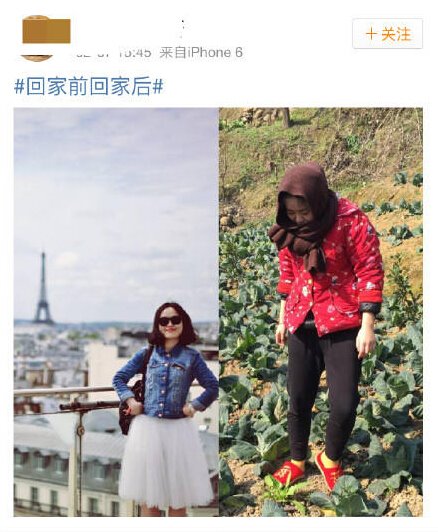This screenshot has height=532, width=438.
Task: Click the black sunglasses on the woman's face
Action: (x=170, y=321)
